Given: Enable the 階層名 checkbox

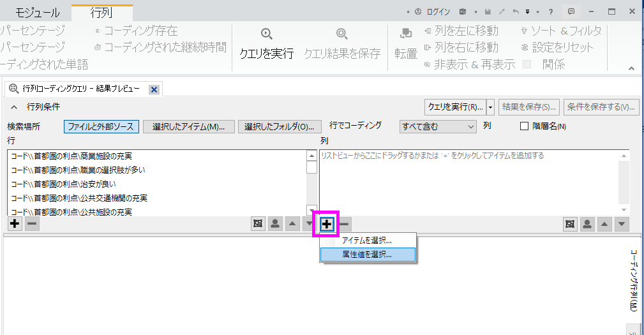Looking at the screenshot, I should click(525, 126).
